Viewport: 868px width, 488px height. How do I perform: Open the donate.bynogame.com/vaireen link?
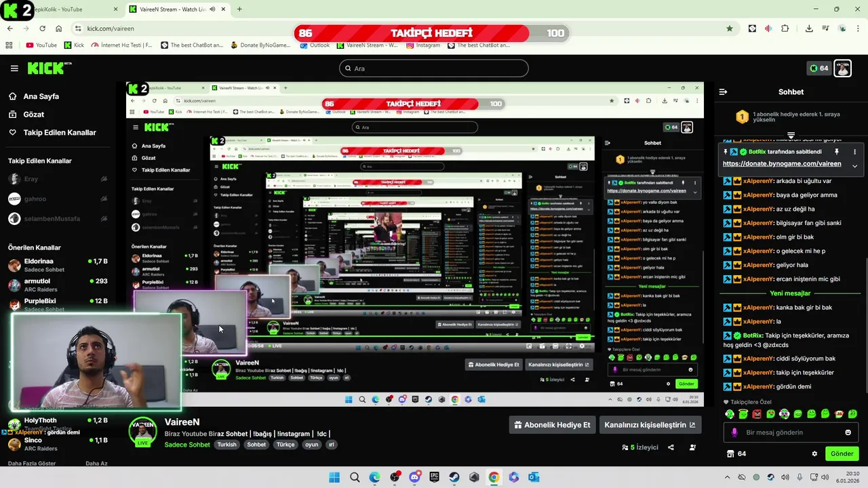coord(782,163)
